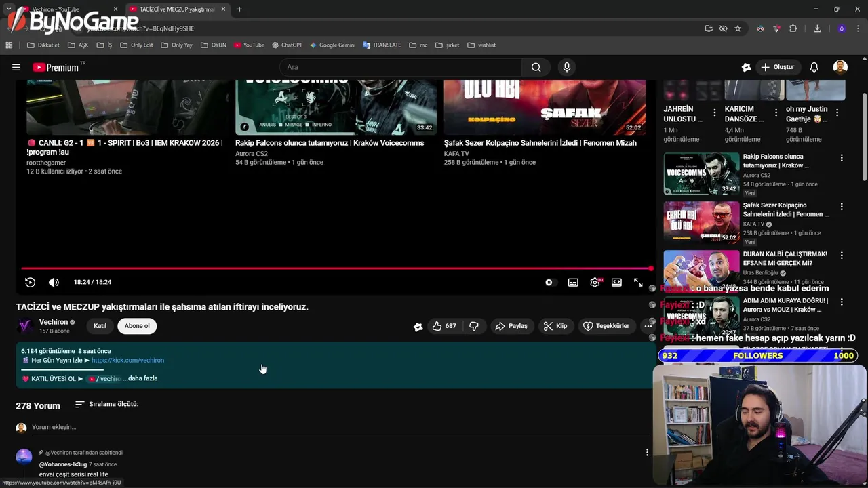Send thanks via Teşekkürler button
Image resolution: width=868 pixels, height=488 pixels.
606,326
